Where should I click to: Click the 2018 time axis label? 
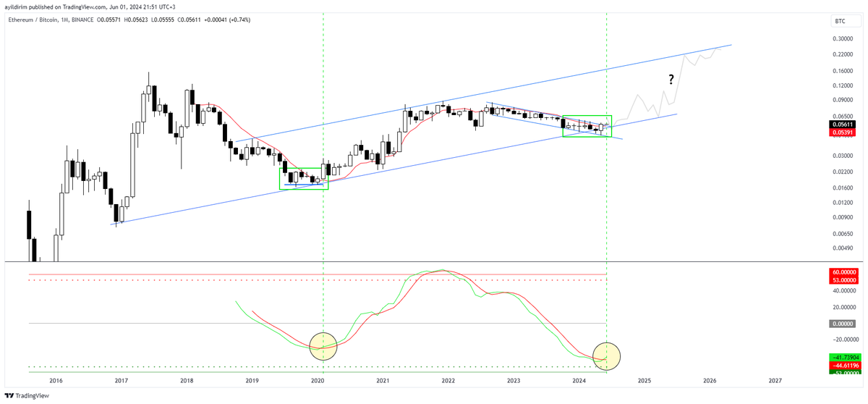[x=186, y=379]
